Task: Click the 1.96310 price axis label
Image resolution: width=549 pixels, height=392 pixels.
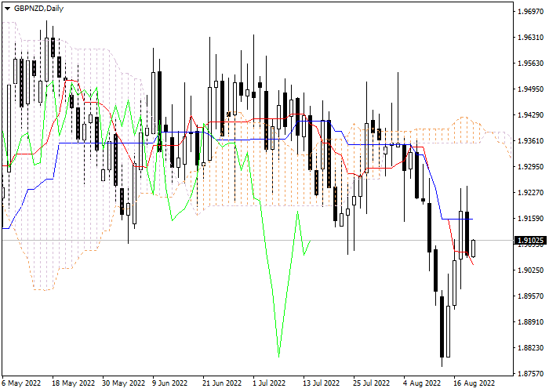Action: (530, 38)
